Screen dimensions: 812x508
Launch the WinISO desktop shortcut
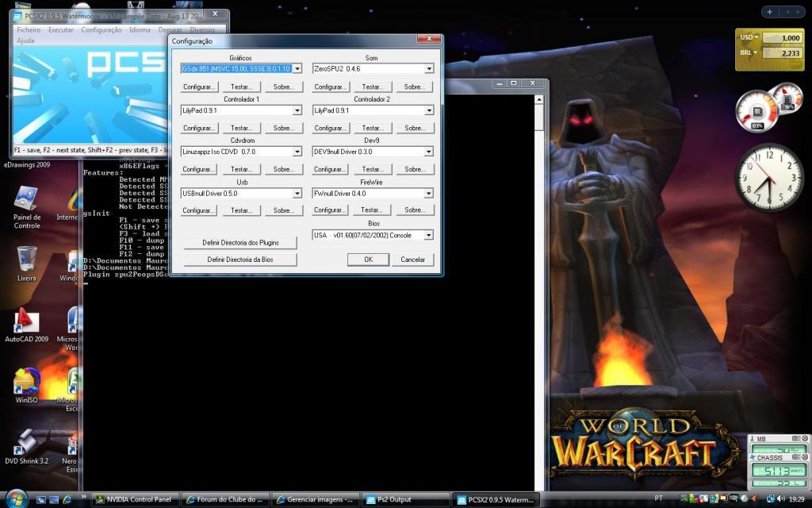coord(26,386)
